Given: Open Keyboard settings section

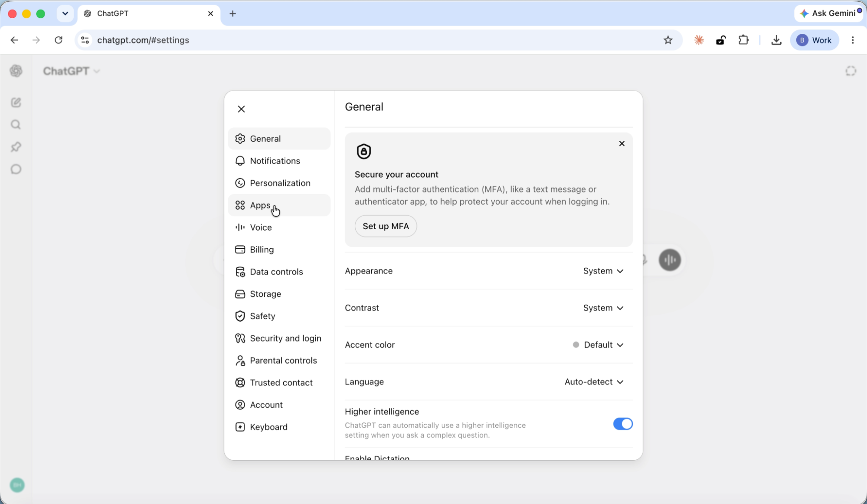Looking at the screenshot, I should tap(279, 427).
